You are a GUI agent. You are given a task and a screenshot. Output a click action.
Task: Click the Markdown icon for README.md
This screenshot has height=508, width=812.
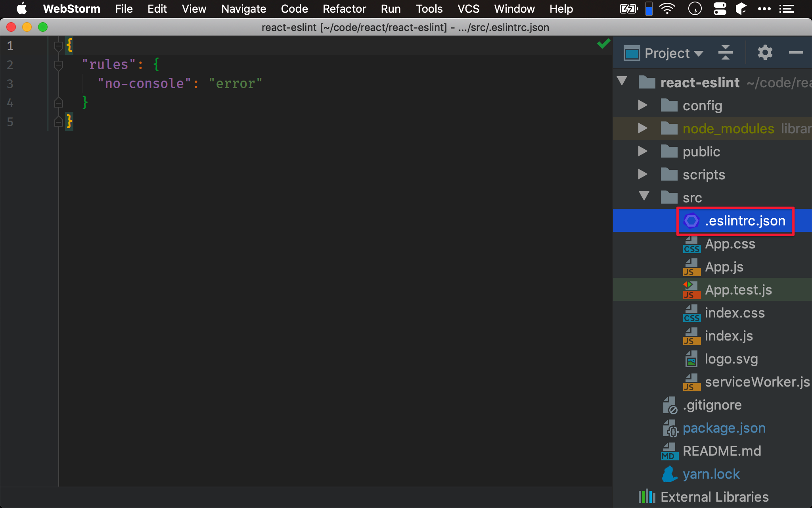coord(669,451)
